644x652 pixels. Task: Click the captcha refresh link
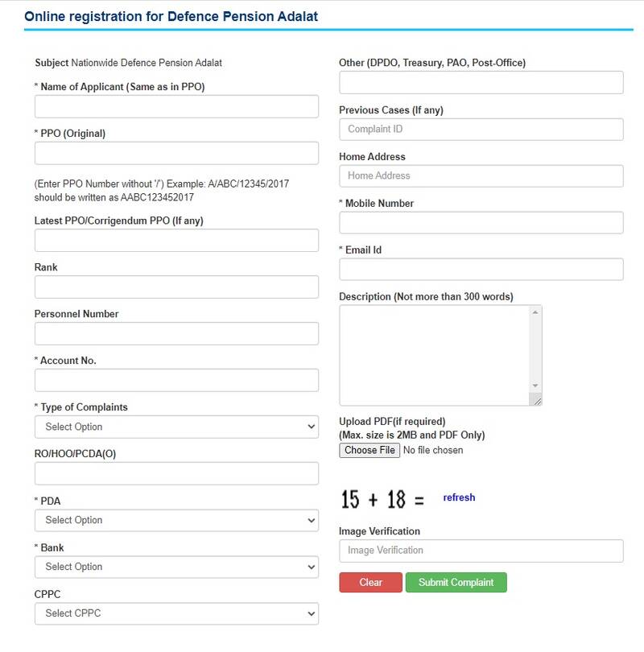click(x=459, y=497)
